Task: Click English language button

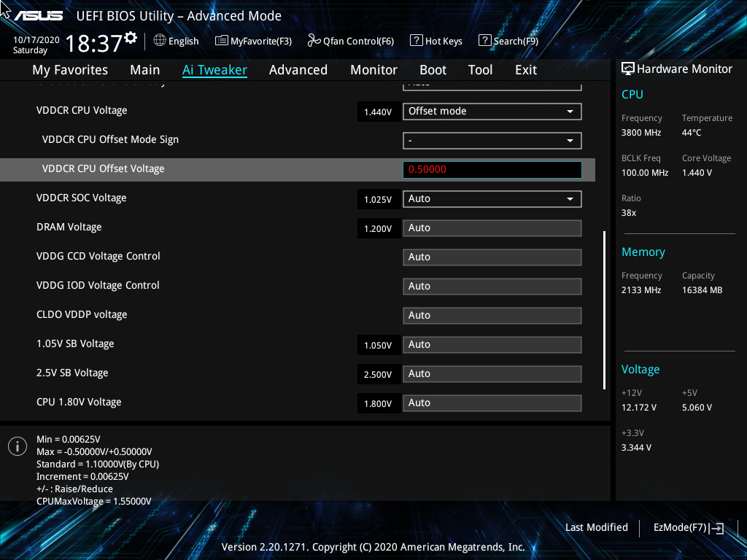Action: tap(183, 41)
